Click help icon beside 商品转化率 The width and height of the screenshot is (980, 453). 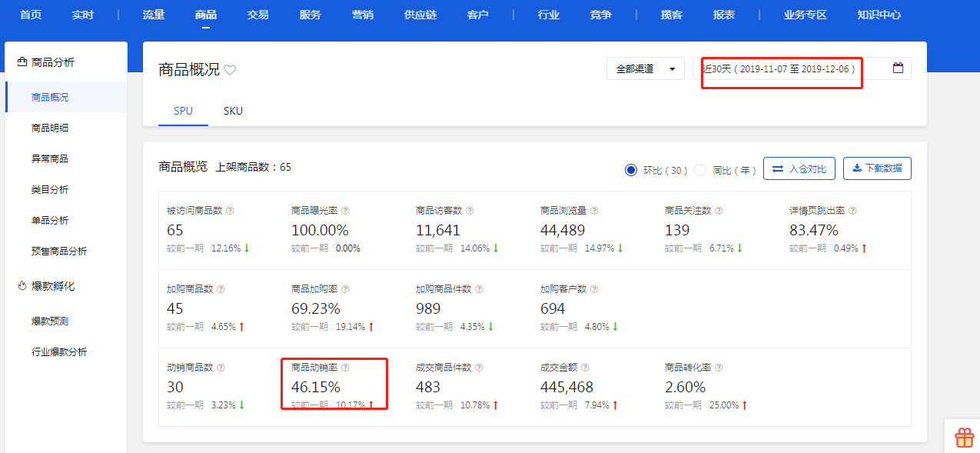click(x=719, y=368)
